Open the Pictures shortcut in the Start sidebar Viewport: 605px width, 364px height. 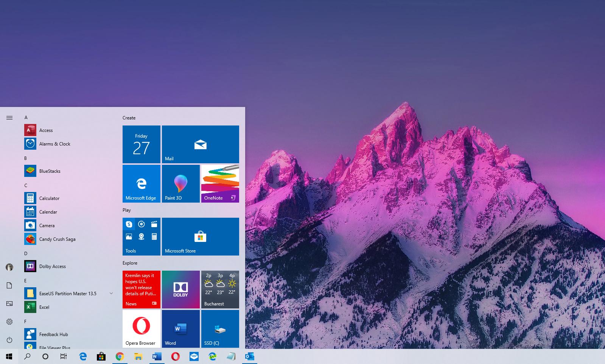tap(9, 304)
